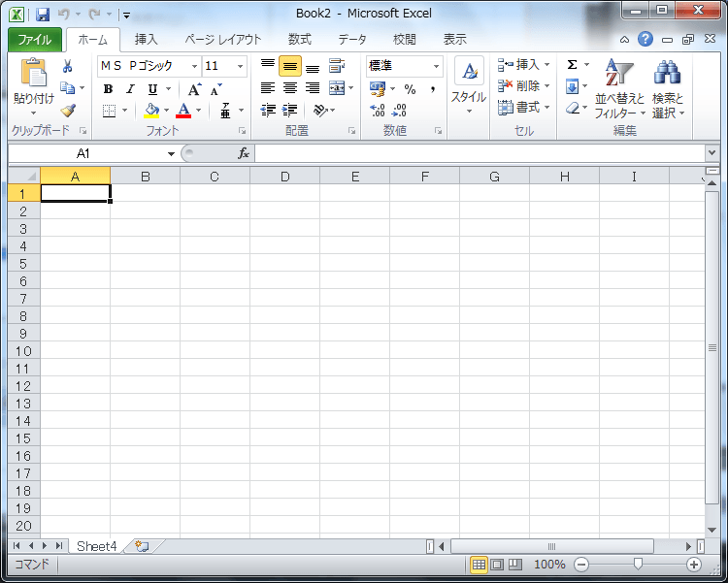Screen dimensions: 728x583
Task: Toggle Underline formatting
Action: pos(152,88)
